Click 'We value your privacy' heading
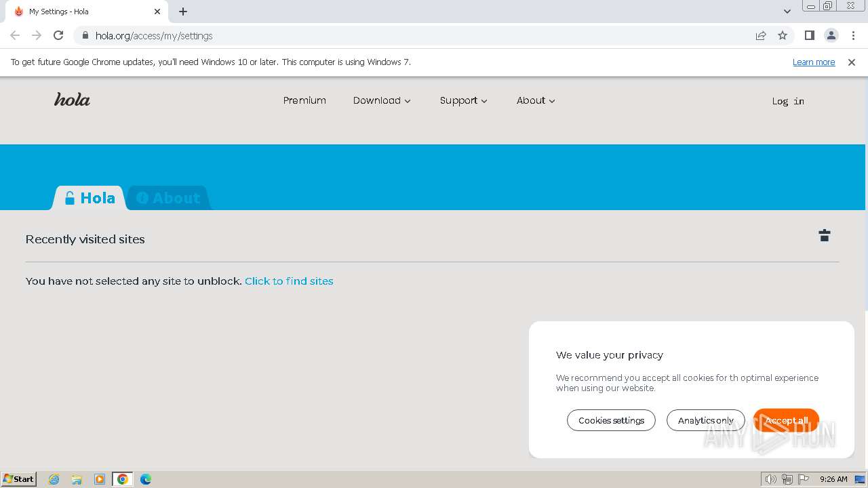Screen dimensions: 868x488 click(610, 354)
